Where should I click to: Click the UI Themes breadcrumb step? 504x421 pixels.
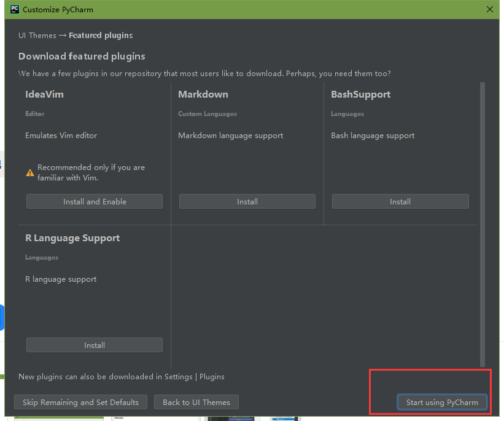pyautogui.click(x=37, y=36)
